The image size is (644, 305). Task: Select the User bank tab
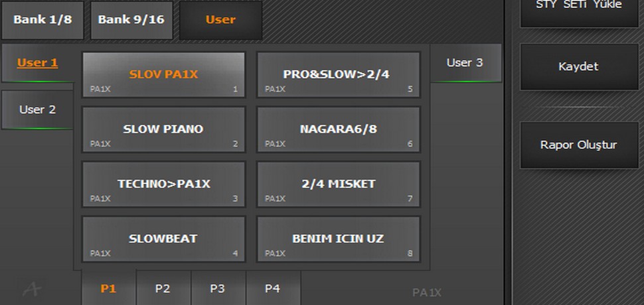220,20
